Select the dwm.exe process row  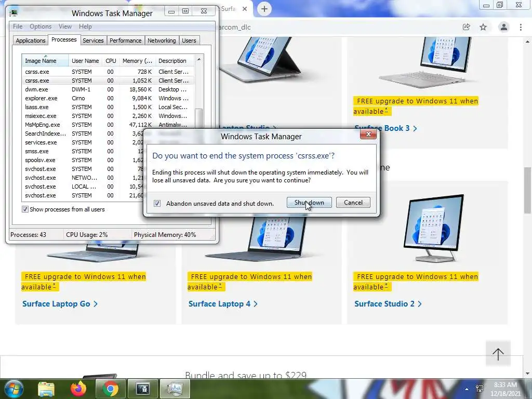[x=108, y=89]
